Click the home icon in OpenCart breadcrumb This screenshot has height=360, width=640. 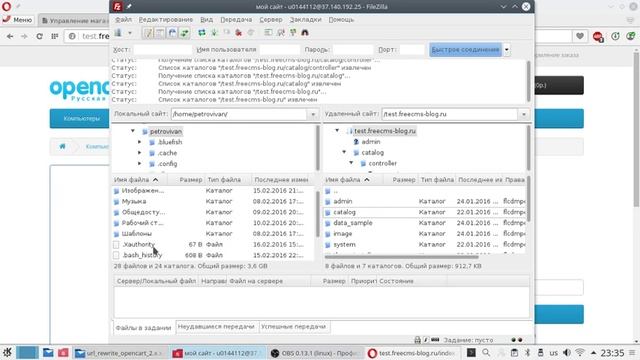click(62, 146)
